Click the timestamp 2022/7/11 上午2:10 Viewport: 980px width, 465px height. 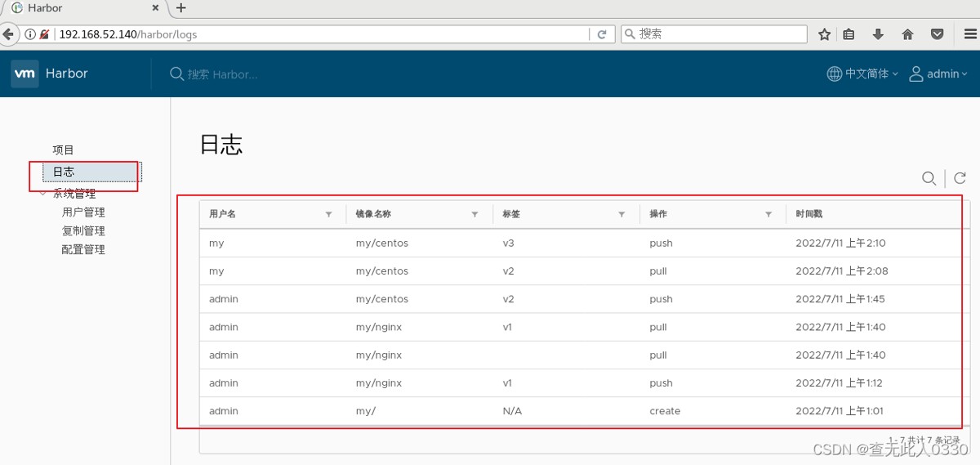(840, 244)
